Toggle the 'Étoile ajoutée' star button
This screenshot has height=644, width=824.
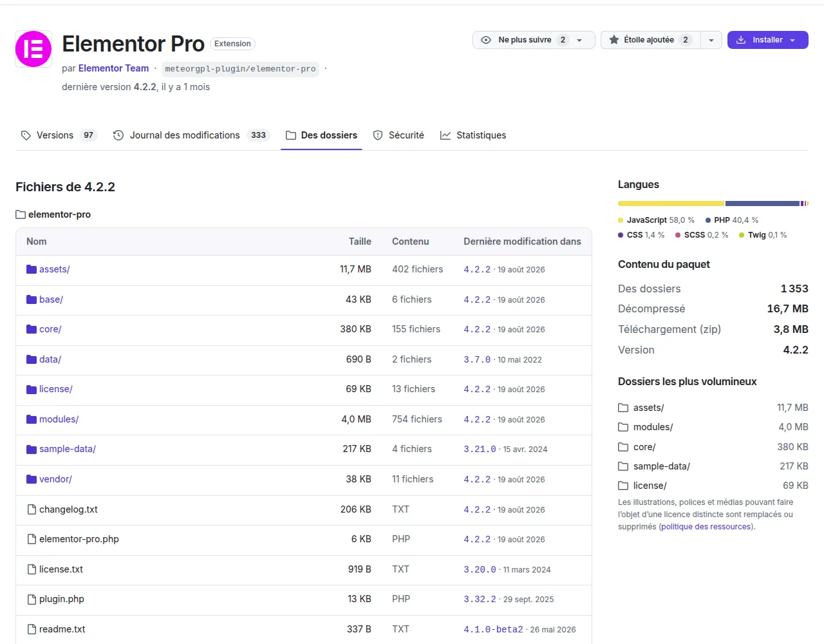tap(650, 40)
